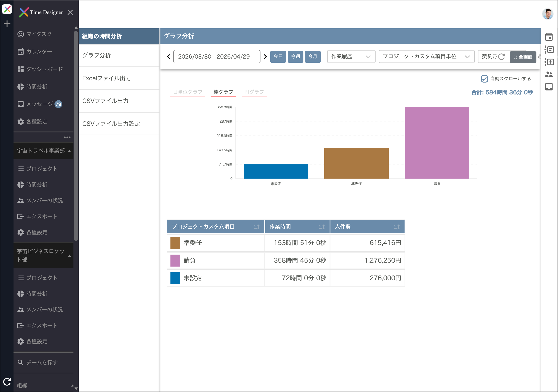Open メンバーの状況 under 宇宙トラベル事業部

coord(44,201)
